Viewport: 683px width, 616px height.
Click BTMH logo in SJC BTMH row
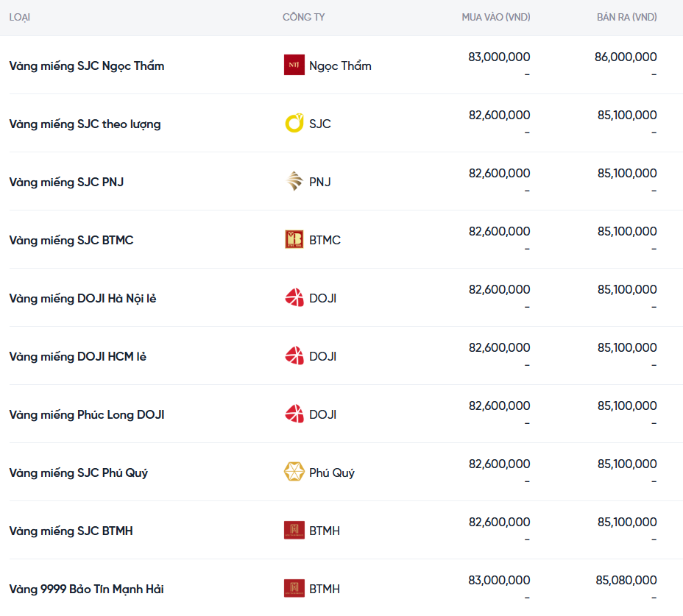pos(294,530)
